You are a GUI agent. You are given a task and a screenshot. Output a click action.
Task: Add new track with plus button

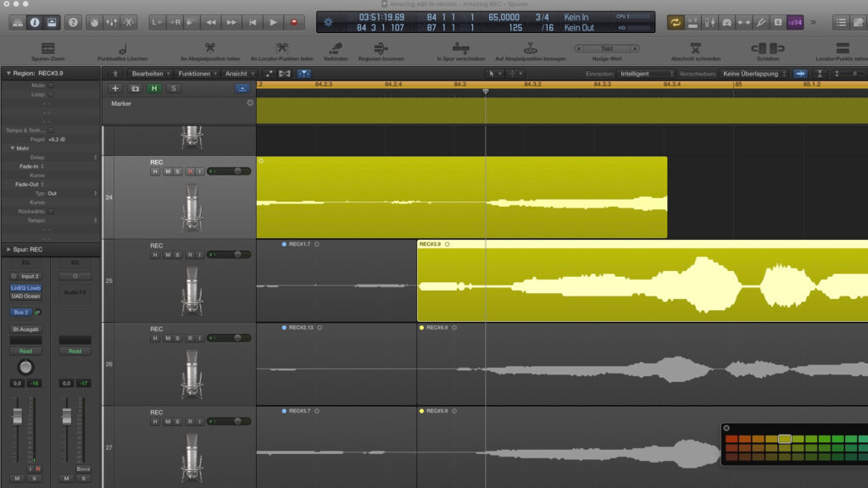115,88
